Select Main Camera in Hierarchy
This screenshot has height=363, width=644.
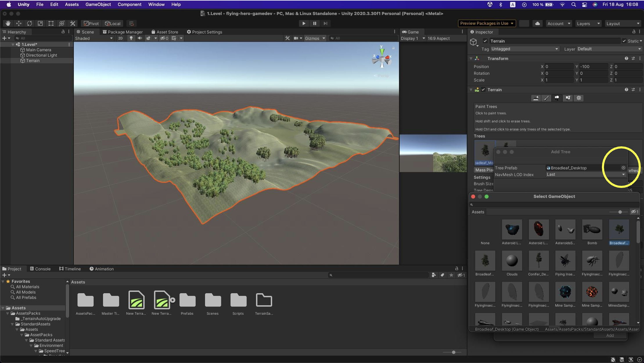coord(38,50)
